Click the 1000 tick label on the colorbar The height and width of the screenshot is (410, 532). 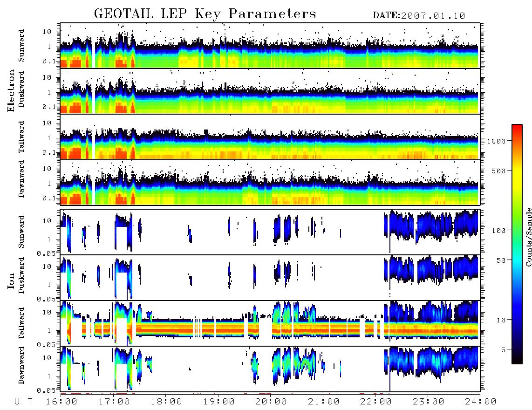[x=496, y=141]
